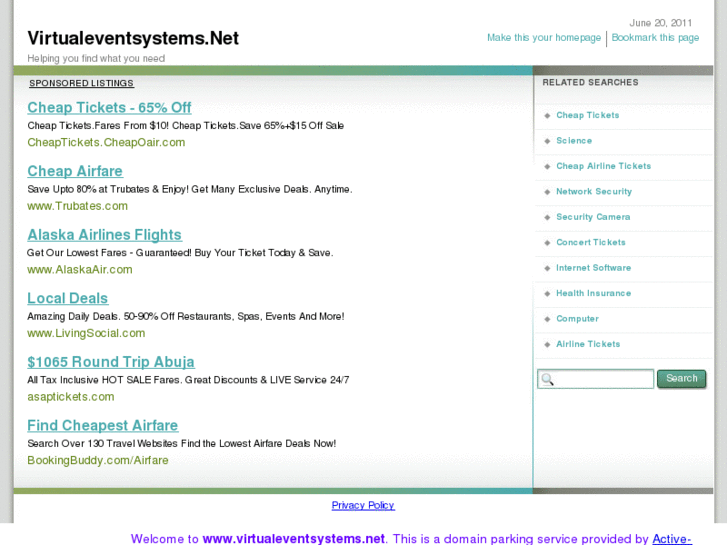
Task: Click Make this your homepage link
Action: tap(544, 38)
